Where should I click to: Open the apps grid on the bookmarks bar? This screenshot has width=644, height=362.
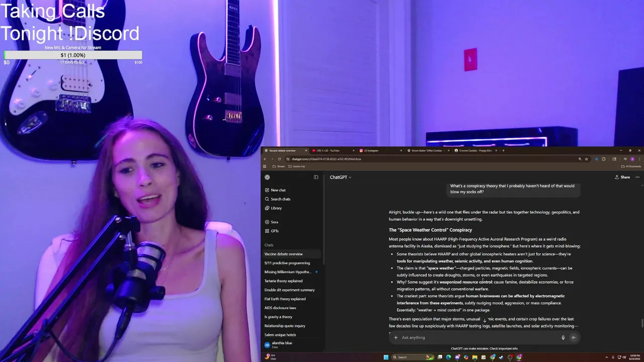pyautogui.click(x=265, y=166)
